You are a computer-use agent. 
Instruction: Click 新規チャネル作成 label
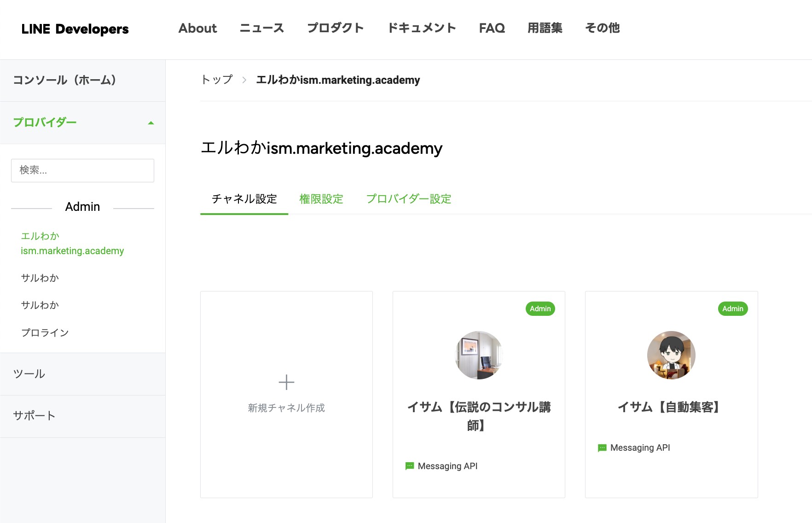click(286, 408)
